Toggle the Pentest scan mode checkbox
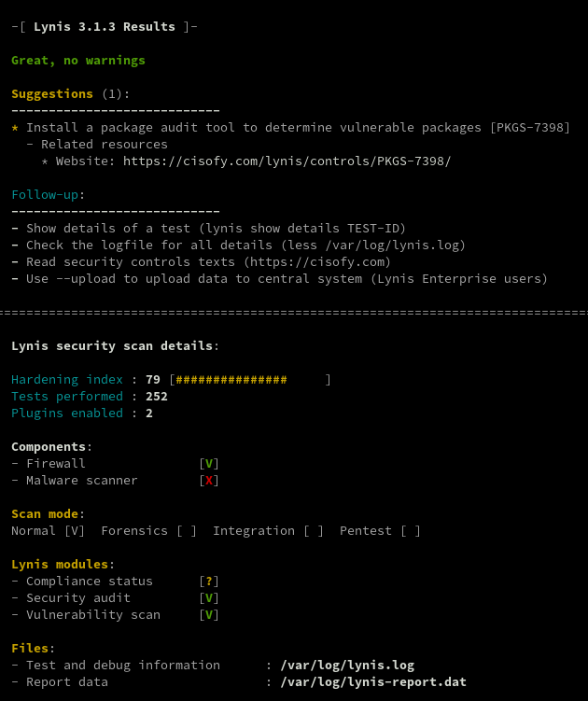588x701 pixels. (411, 531)
